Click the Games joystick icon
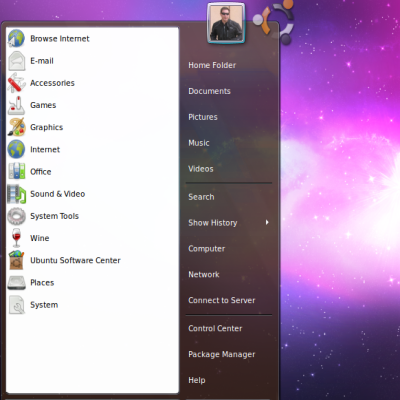400x400 pixels. pyautogui.click(x=16, y=105)
